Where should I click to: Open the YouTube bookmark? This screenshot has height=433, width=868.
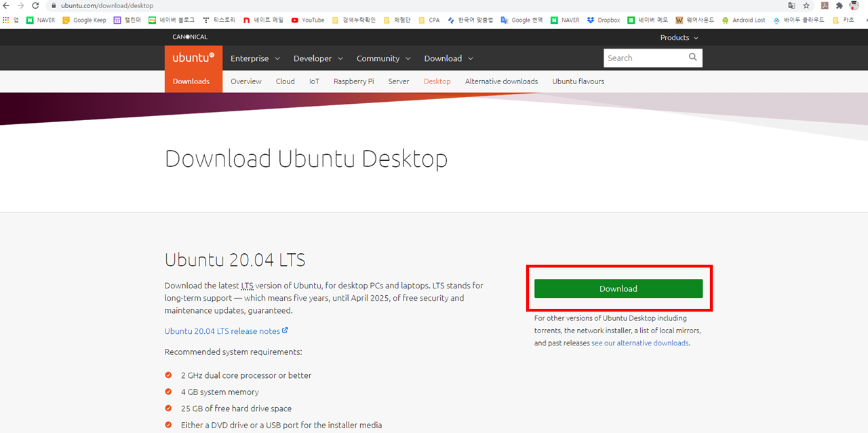308,20
